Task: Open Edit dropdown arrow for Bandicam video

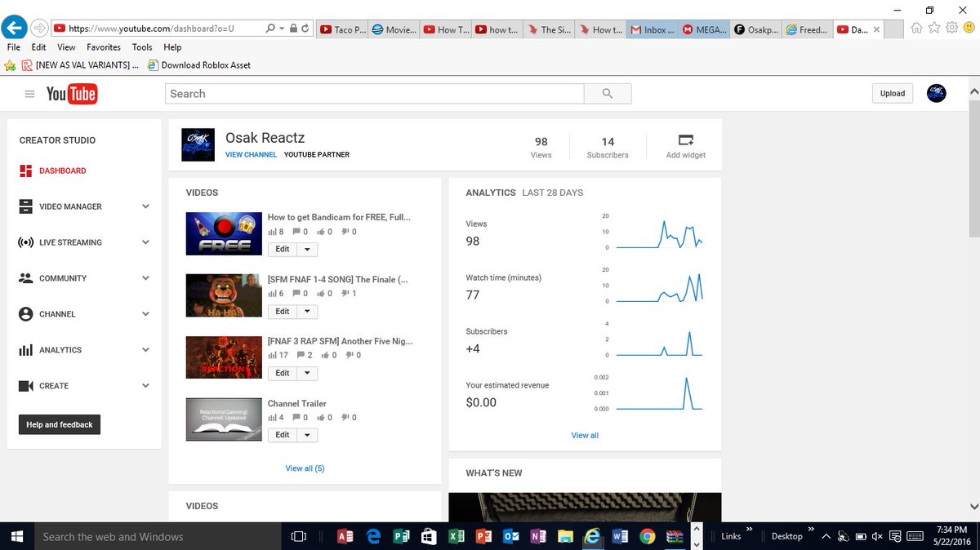Action: click(x=307, y=250)
